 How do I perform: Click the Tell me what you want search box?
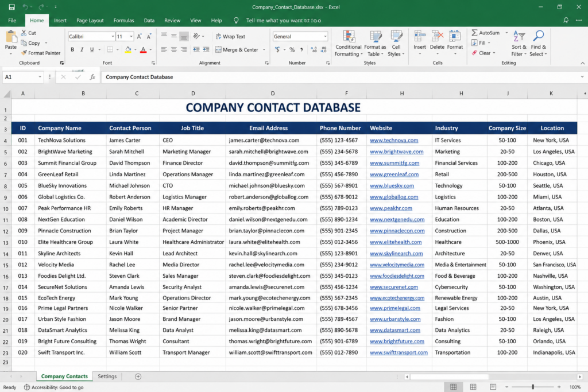[x=284, y=20]
